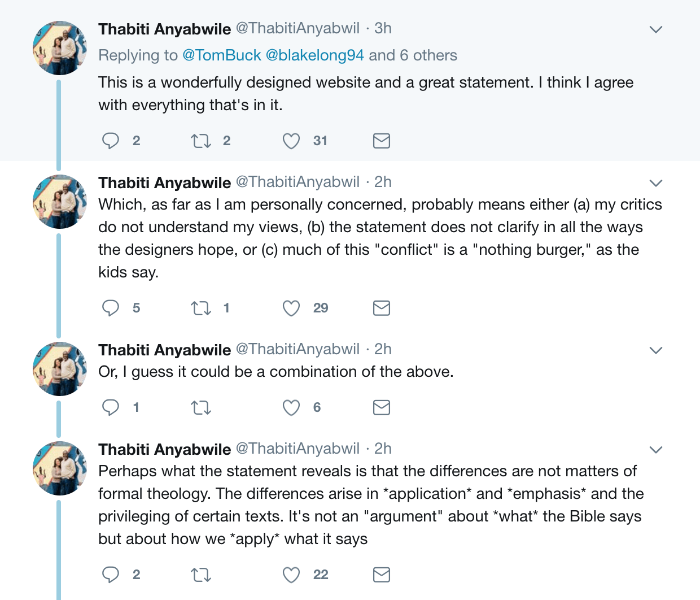The width and height of the screenshot is (700, 600).
Task: Like the first tweet praising the website
Action: (x=291, y=141)
